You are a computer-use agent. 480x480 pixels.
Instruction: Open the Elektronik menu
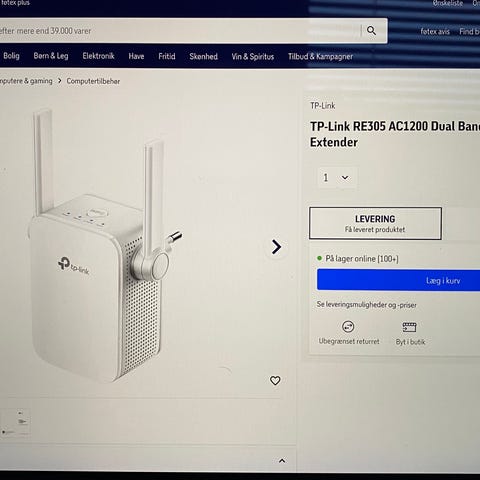coord(98,56)
